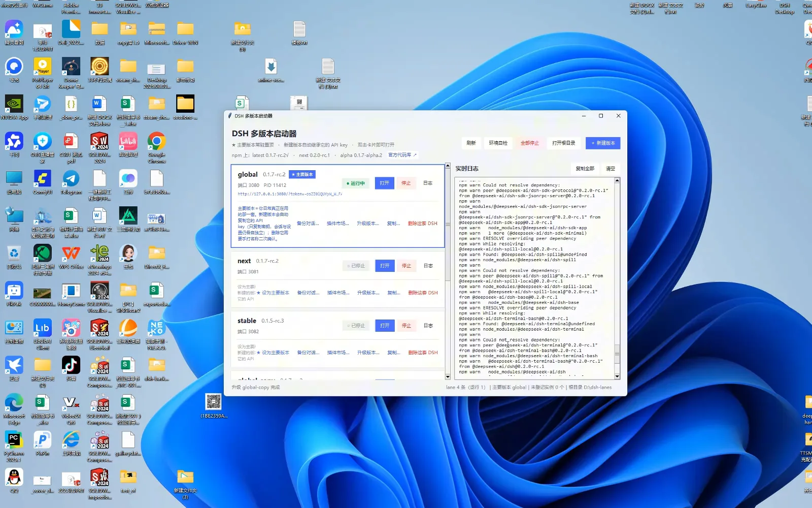This screenshot has height=508, width=812.
Task: Open the 此电脑 This PC icon
Action: point(14,182)
